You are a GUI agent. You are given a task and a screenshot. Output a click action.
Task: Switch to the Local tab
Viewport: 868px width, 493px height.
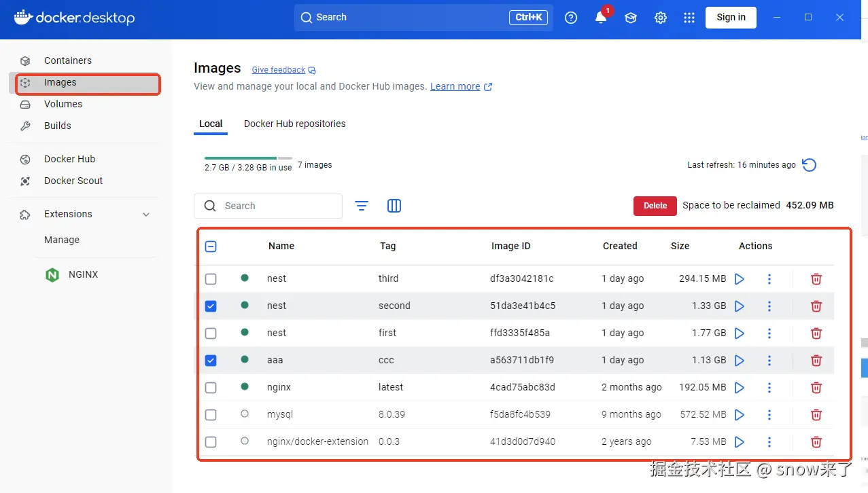point(211,124)
